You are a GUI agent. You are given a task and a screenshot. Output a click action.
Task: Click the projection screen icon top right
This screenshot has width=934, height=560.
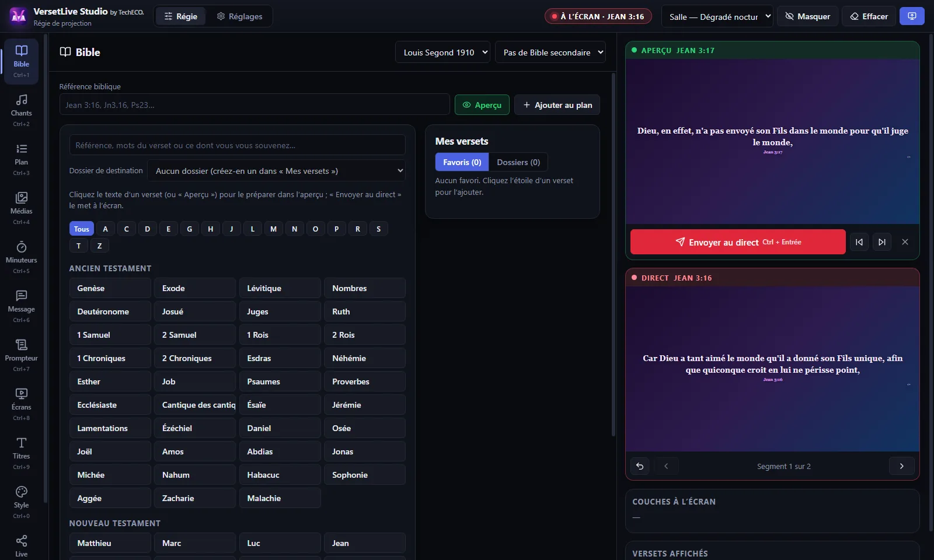coord(912,16)
